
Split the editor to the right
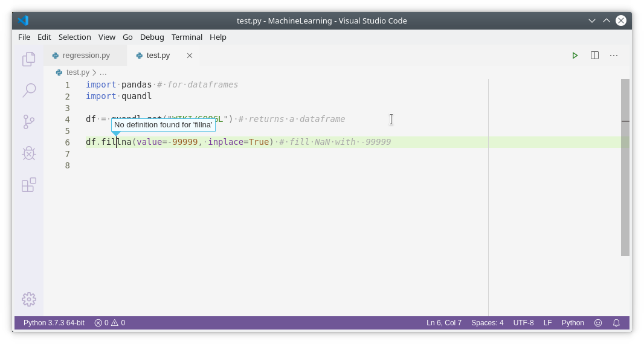click(594, 56)
